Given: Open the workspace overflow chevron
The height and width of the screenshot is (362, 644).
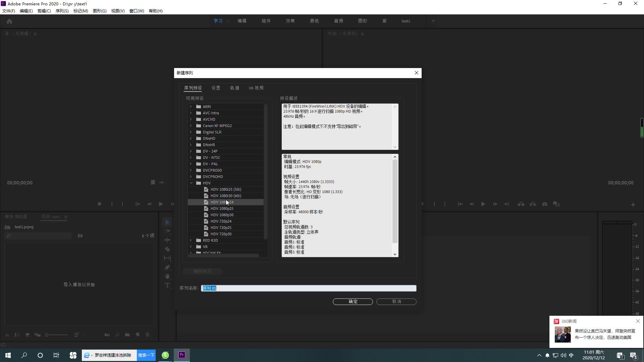Looking at the screenshot, I should pos(433,21).
